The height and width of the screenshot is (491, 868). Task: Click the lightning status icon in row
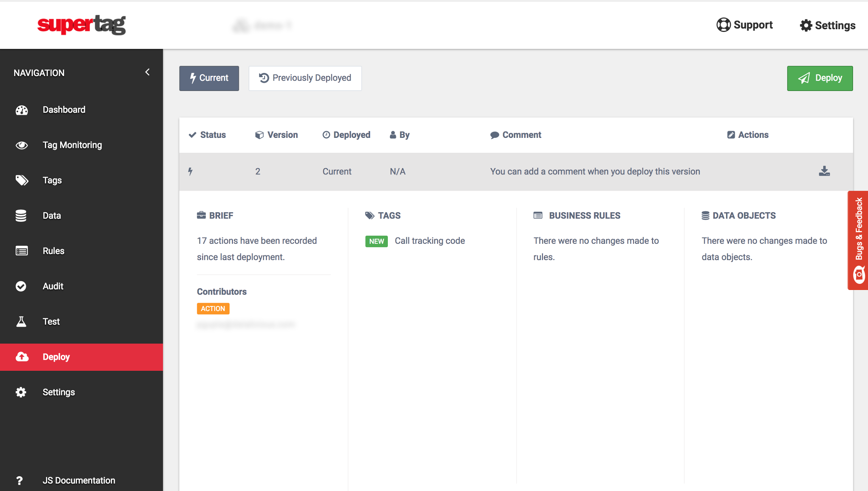[x=190, y=171]
